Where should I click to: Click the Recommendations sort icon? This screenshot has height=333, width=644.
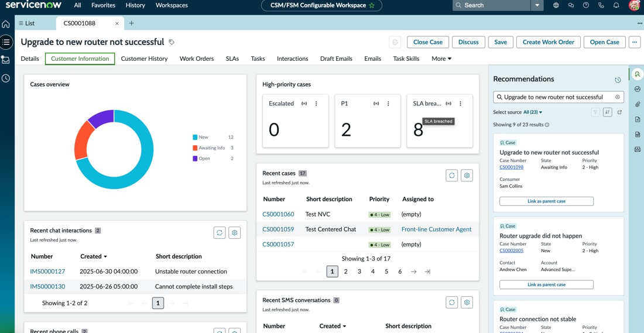pyautogui.click(x=608, y=112)
